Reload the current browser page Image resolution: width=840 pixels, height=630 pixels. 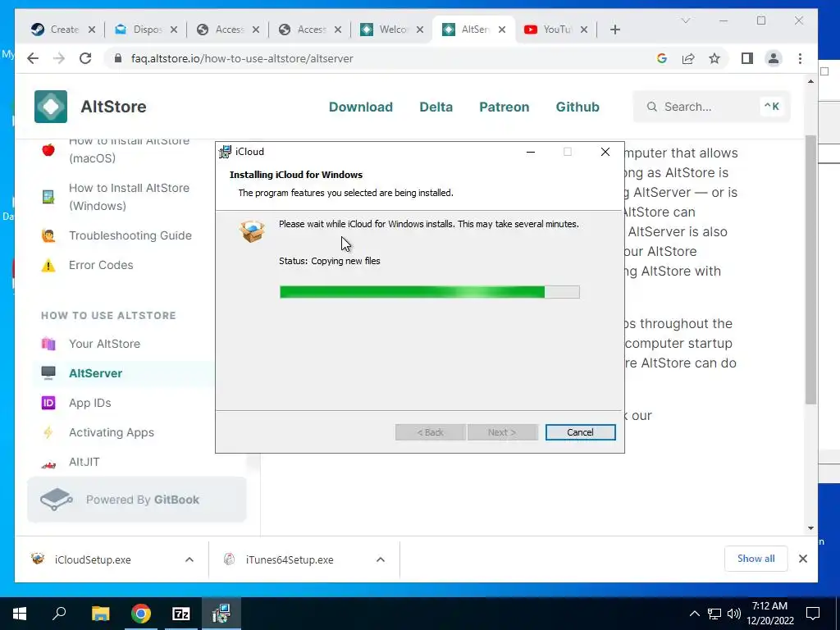pyautogui.click(x=85, y=58)
